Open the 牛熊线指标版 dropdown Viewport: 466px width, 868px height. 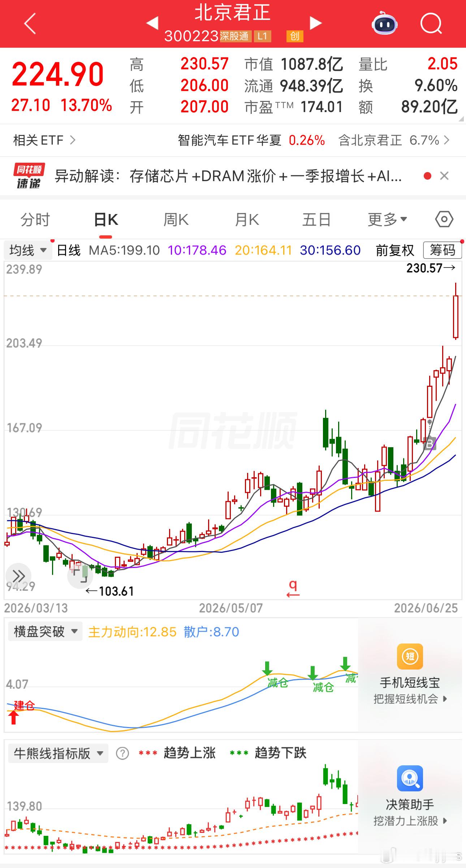click(x=58, y=753)
